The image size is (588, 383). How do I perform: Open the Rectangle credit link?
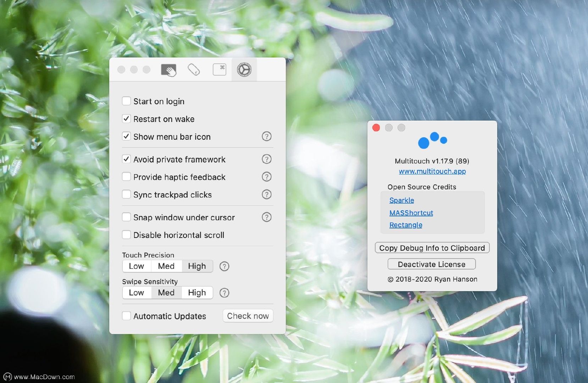406,225
